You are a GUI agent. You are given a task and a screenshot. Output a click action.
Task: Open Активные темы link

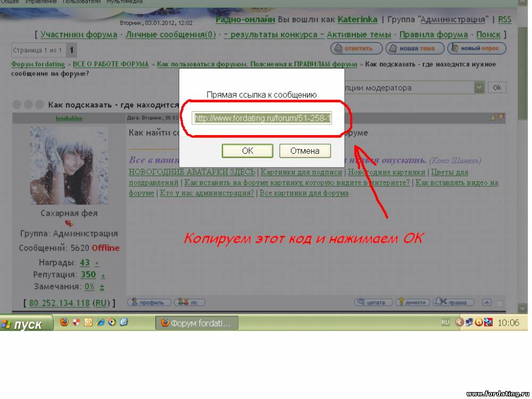pos(359,35)
